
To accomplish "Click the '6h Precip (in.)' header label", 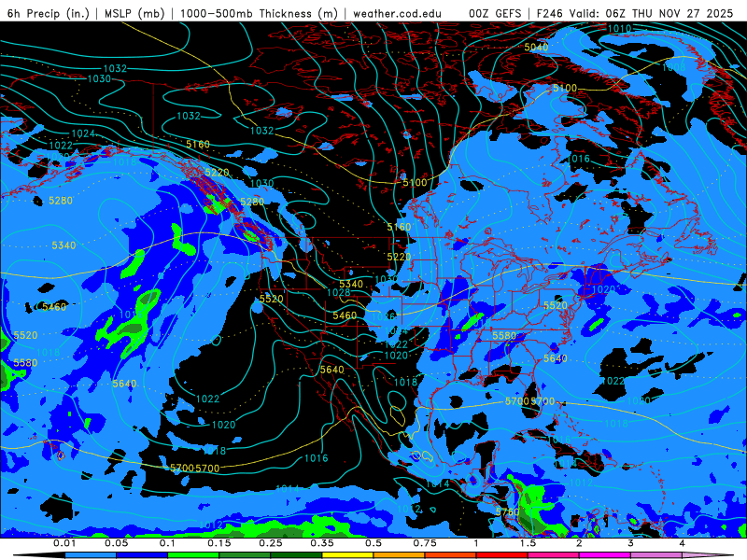I will pyautogui.click(x=49, y=13).
